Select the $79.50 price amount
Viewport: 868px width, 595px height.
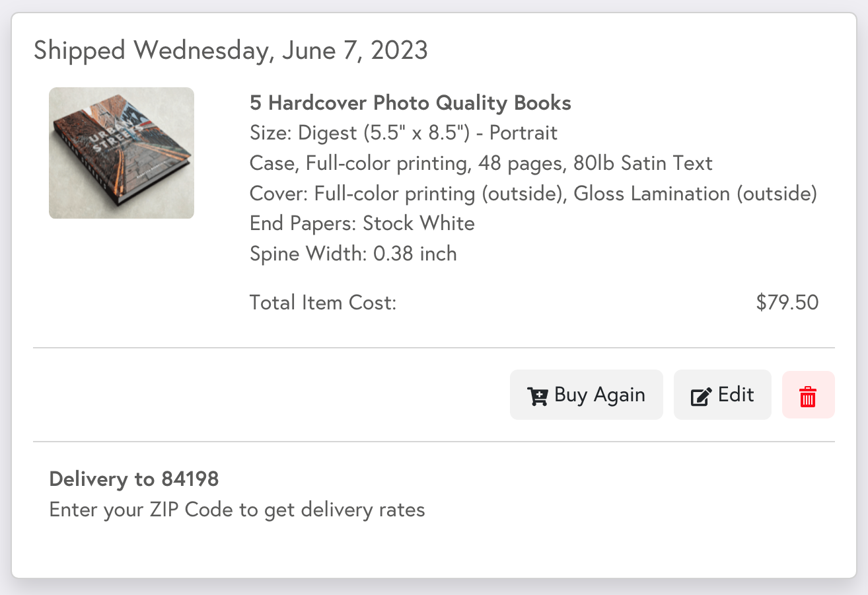[x=787, y=303]
